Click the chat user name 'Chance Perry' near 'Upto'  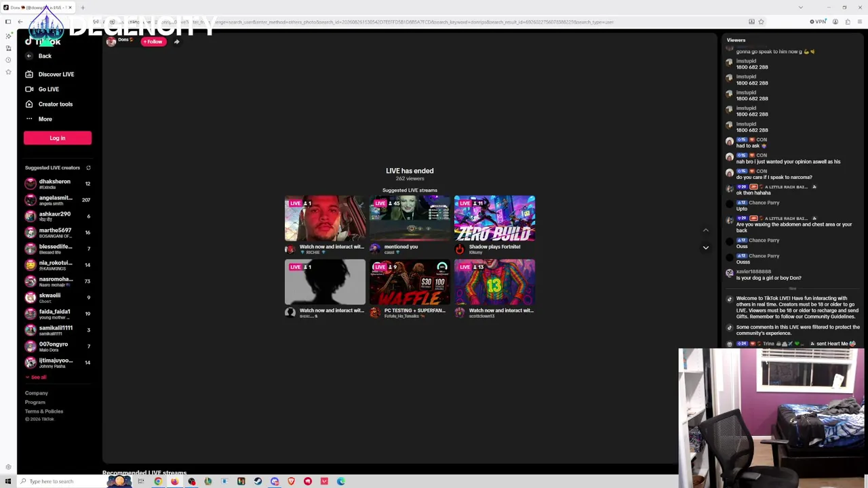(764, 203)
